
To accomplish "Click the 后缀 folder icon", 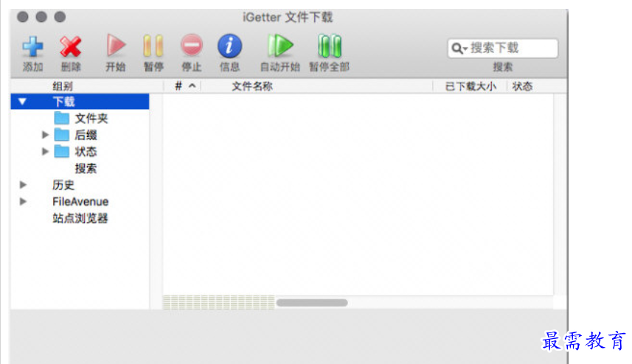I will (x=62, y=135).
